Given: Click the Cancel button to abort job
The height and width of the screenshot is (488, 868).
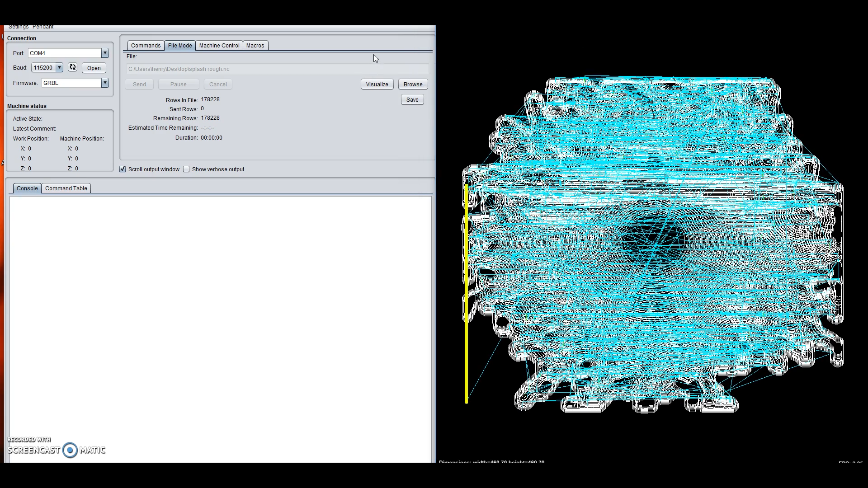Looking at the screenshot, I should pos(217,84).
